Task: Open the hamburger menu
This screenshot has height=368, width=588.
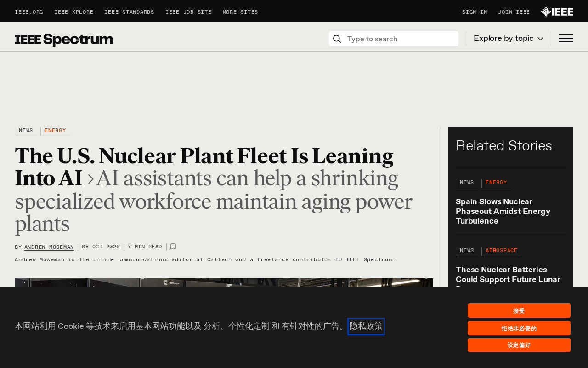Action: (566, 39)
